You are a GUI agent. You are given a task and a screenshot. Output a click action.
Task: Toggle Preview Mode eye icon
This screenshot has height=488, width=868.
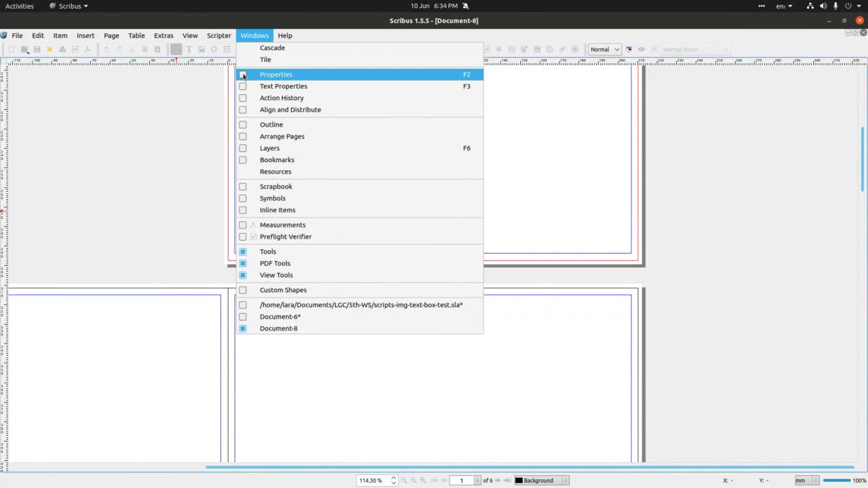point(642,49)
